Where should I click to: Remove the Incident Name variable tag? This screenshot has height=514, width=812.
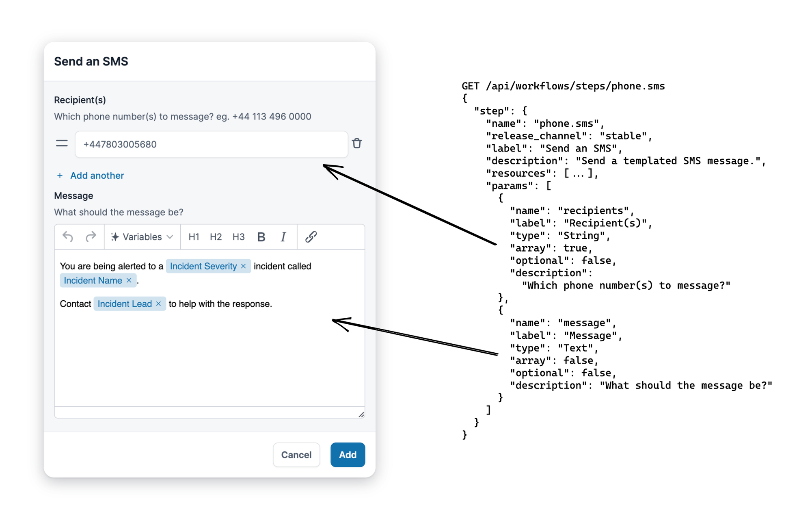pyautogui.click(x=129, y=280)
